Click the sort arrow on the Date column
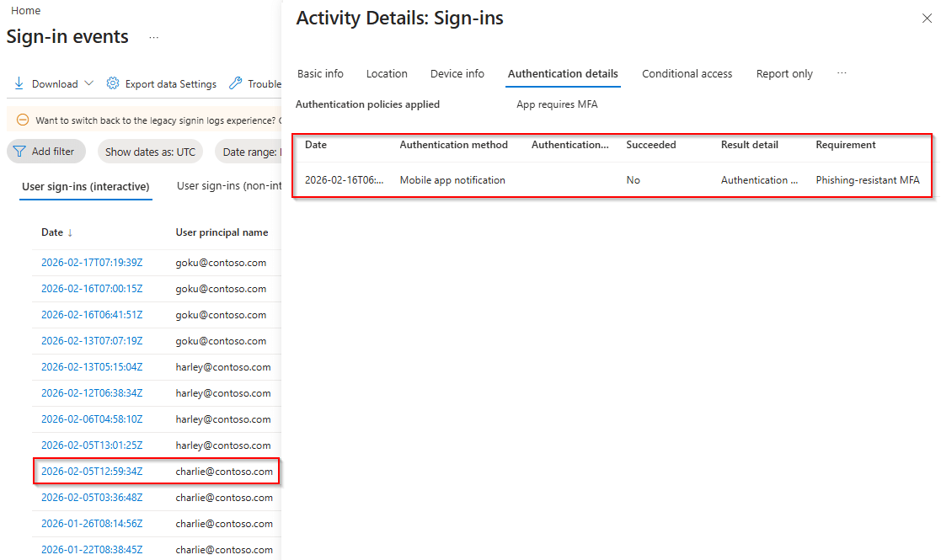Viewport: 941px width, 560px height. [x=69, y=232]
